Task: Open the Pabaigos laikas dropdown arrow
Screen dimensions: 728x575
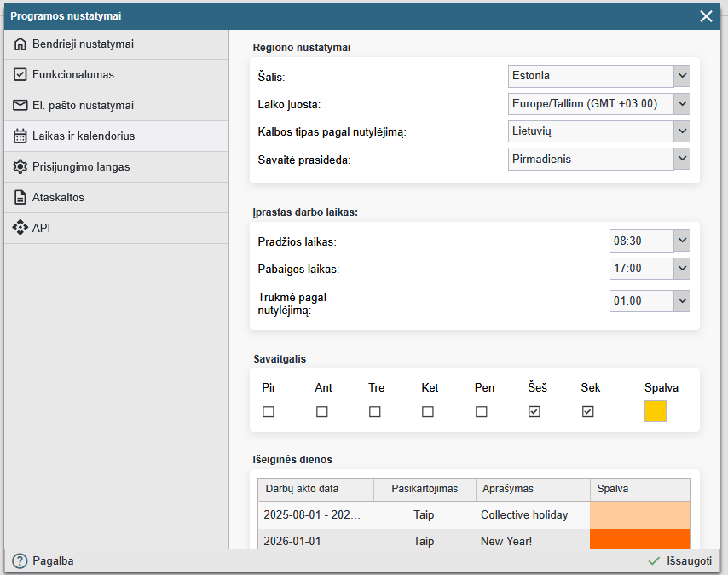Action: tap(682, 269)
